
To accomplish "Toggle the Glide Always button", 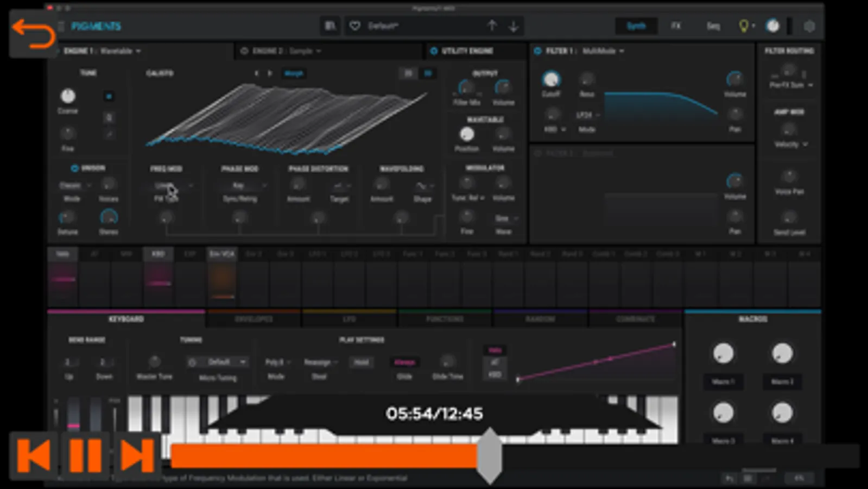I will (404, 362).
